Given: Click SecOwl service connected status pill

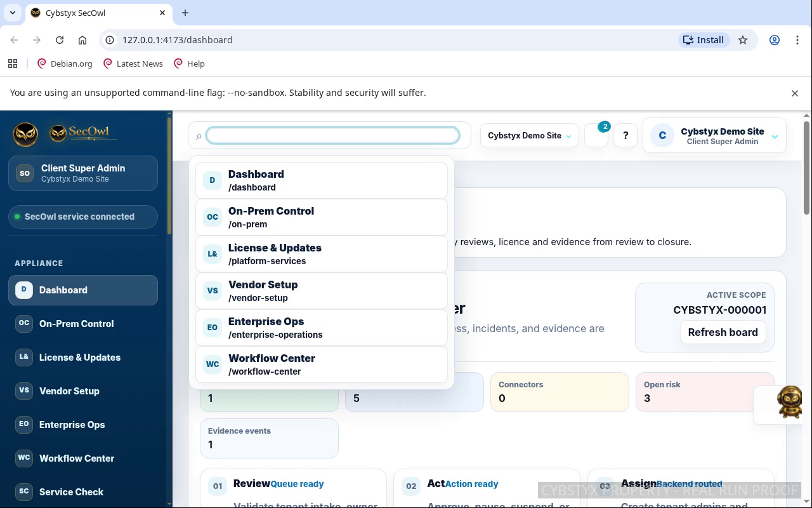Looking at the screenshot, I should (83, 217).
